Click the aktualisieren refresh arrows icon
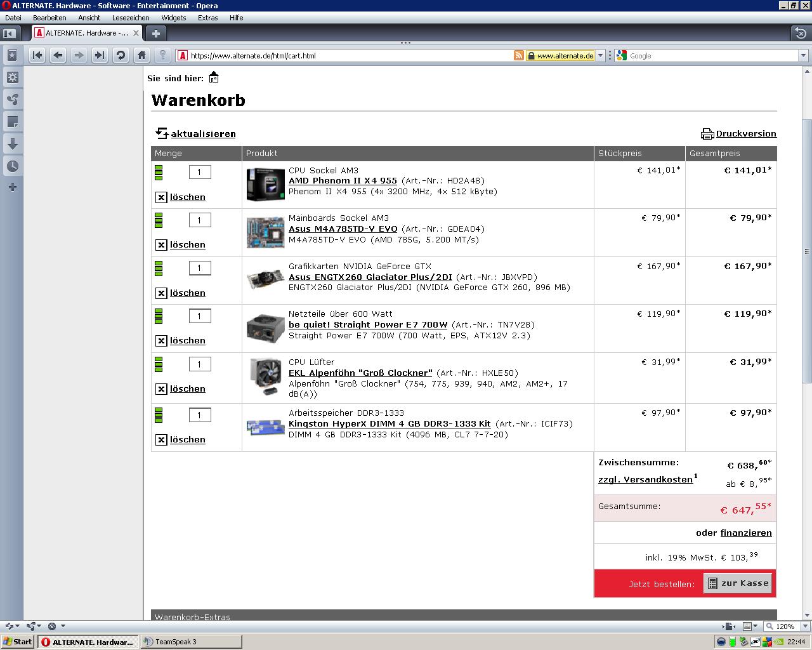This screenshot has height=650, width=812. point(162,133)
